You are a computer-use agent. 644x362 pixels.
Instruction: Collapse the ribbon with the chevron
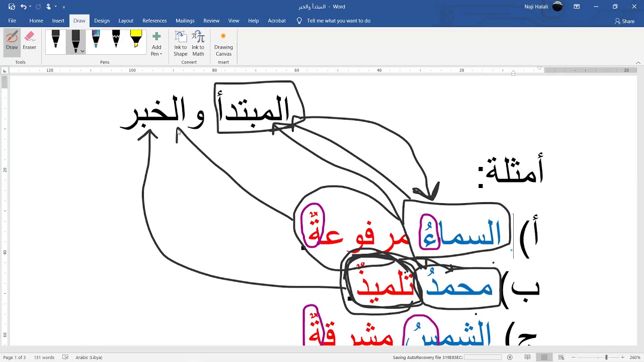[x=638, y=62]
